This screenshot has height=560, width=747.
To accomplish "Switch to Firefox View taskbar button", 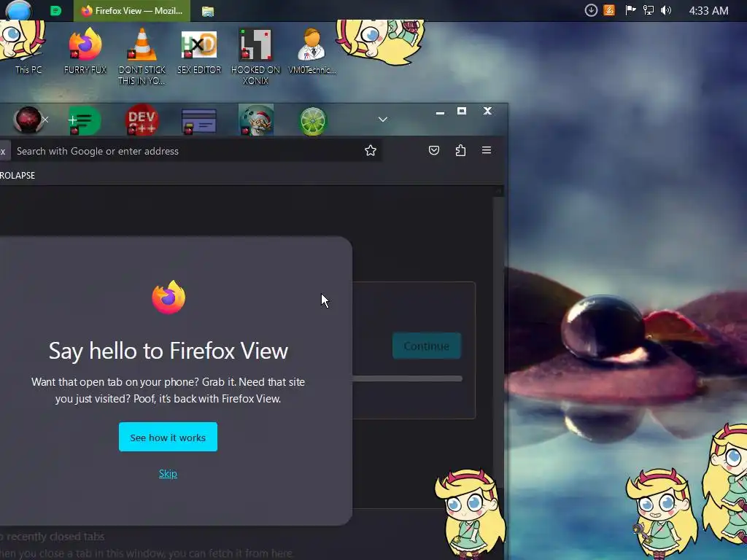I will tap(132, 10).
